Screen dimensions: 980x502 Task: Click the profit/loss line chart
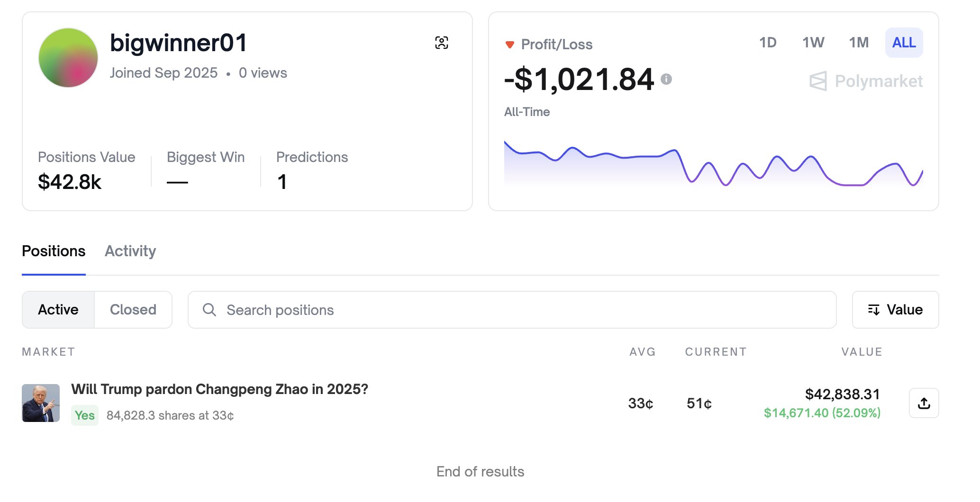point(713,163)
